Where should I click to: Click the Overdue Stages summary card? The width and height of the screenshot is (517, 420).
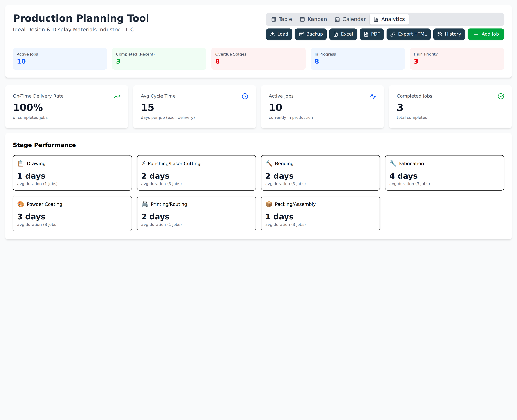(258, 59)
